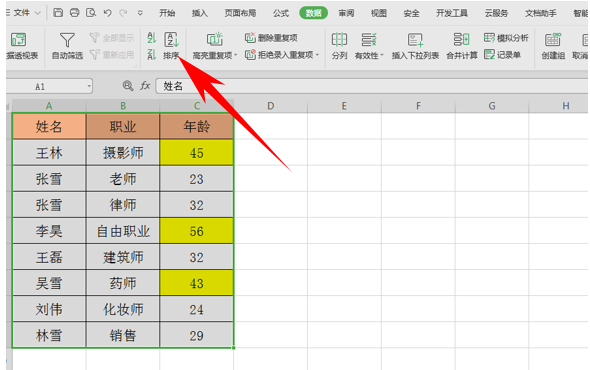Enable AutoFilter (自动筛选) funnel icon

[67, 40]
